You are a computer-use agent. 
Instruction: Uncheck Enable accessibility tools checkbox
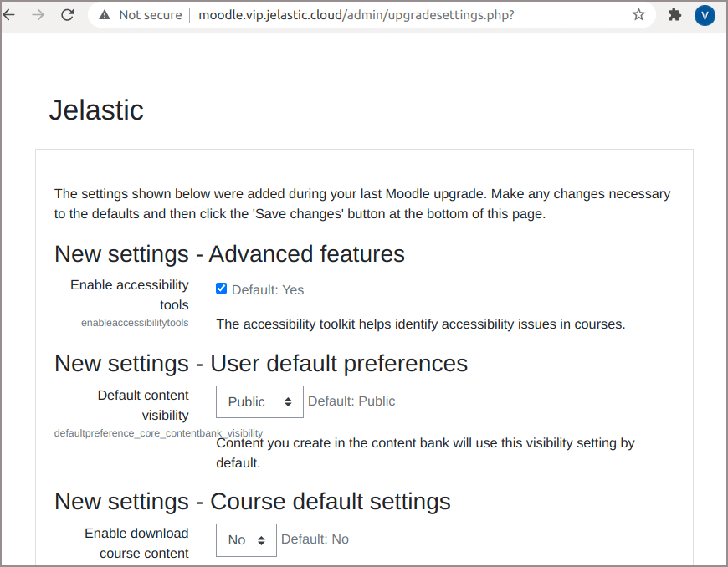pos(222,289)
